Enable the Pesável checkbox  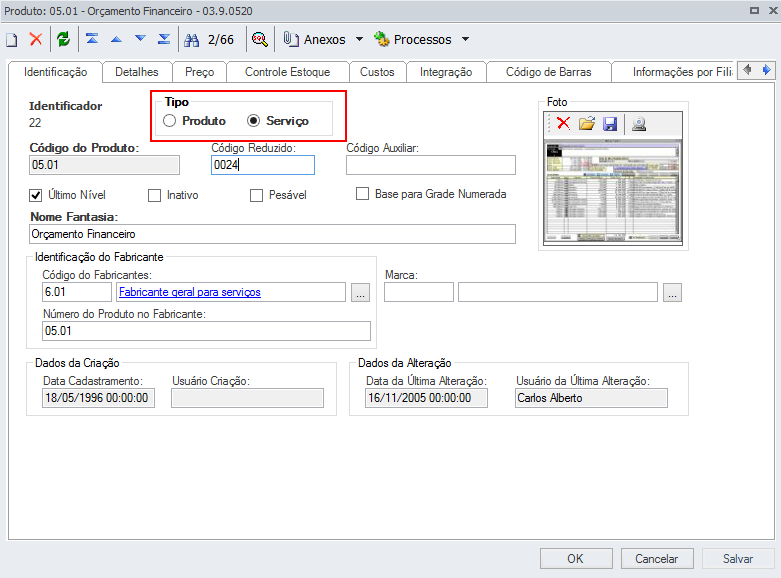click(257, 195)
